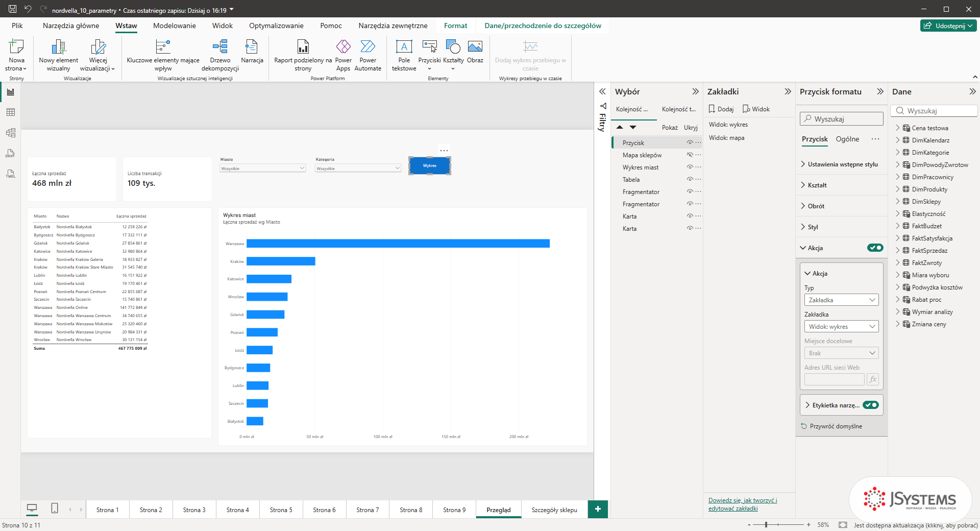
Task: Adjust the zoom slider in status bar
Action: point(766,524)
